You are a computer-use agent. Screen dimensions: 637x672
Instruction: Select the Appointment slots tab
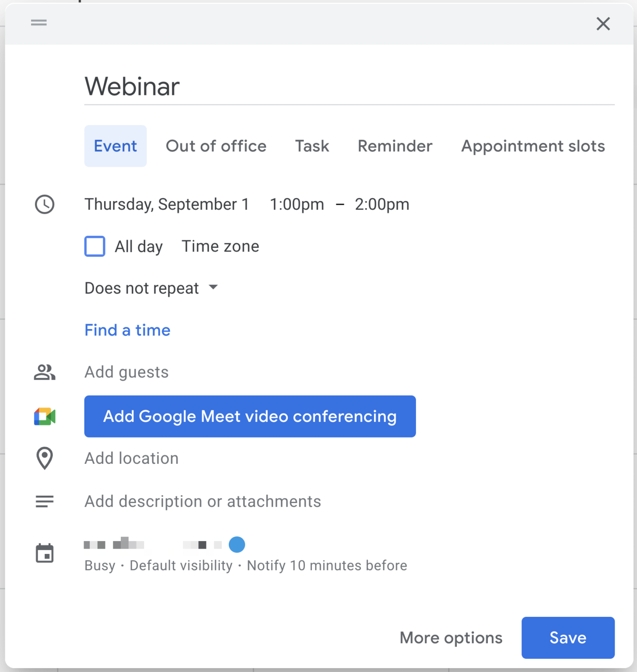click(532, 146)
